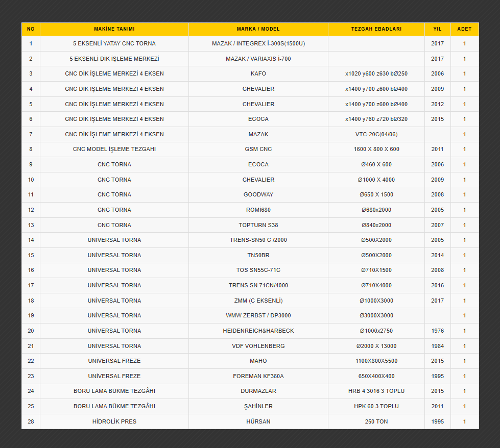Click WMW ZERBST / DP3000 cell
This screenshot has height=448, width=500.
tap(258, 315)
